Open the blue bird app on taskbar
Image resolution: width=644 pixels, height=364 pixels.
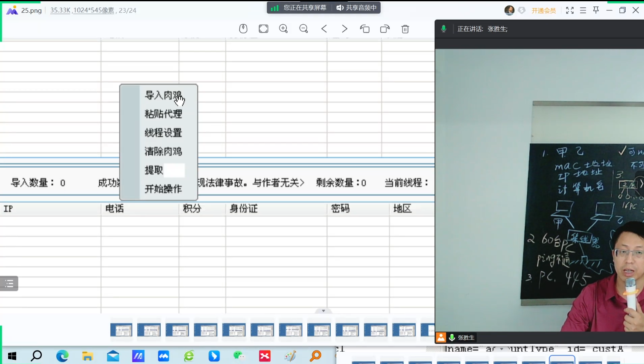tap(214, 355)
